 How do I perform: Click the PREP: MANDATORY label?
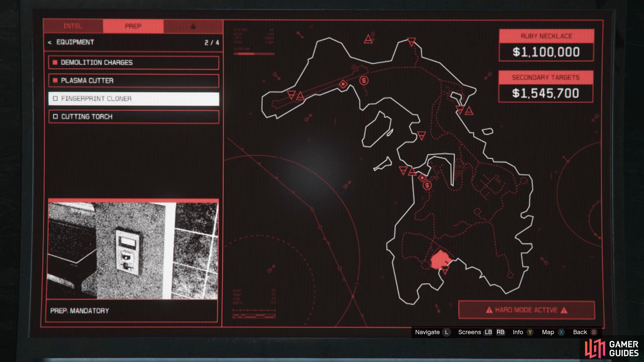[x=79, y=311]
